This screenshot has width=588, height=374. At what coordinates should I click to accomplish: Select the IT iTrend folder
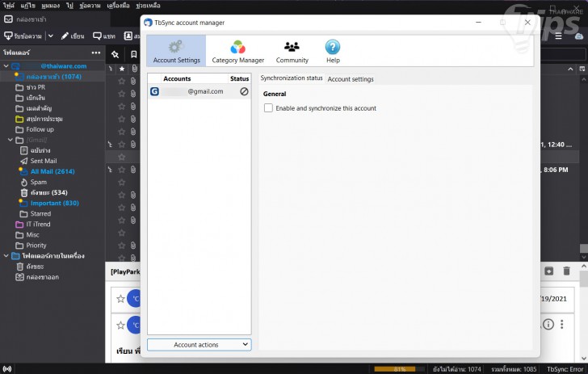pyautogui.click(x=38, y=224)
